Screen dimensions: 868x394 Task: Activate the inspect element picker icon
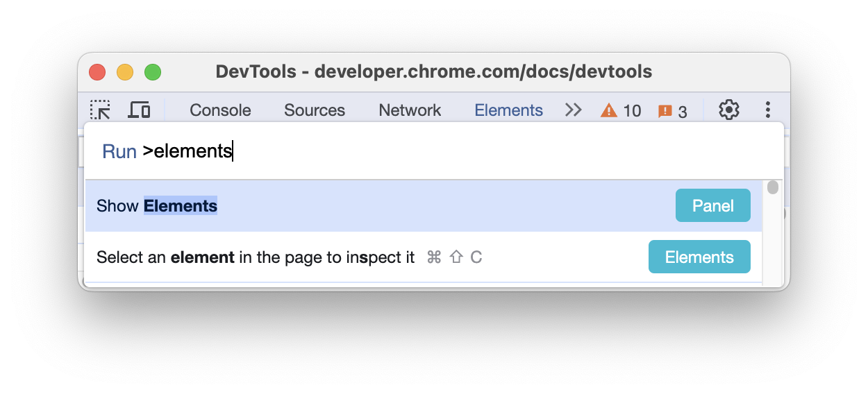[100, 110]
